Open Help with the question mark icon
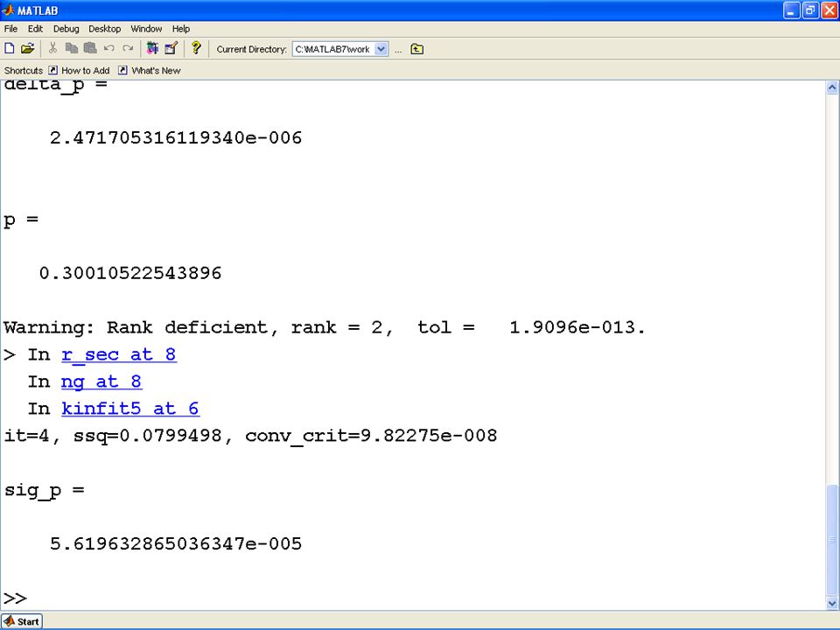The image size is (840, 630). [196, 48]
